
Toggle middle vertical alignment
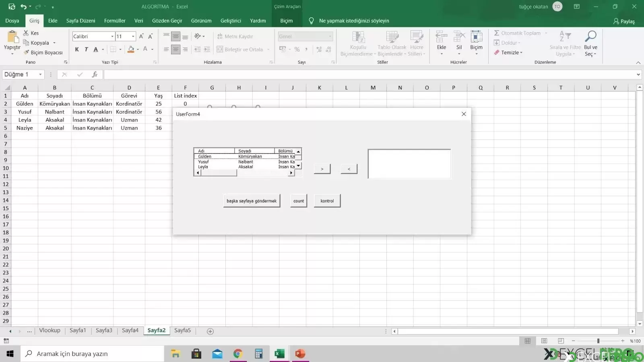[175, 37]
